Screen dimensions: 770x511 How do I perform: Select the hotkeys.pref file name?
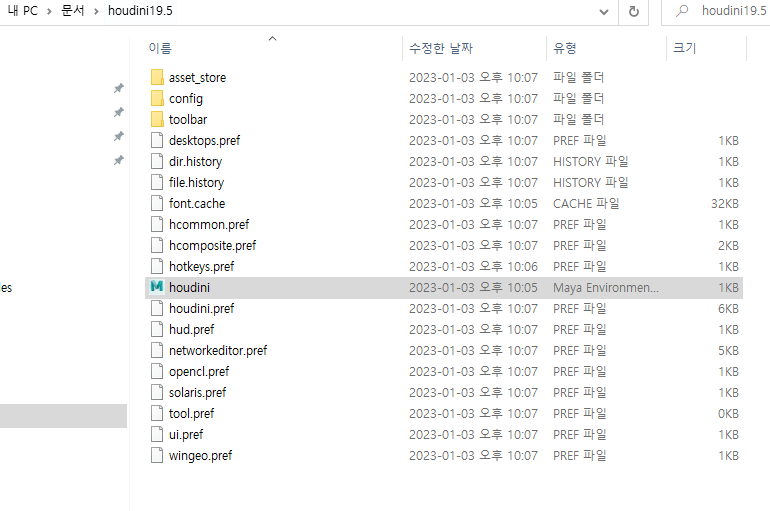pyautogui.click(x=201, y=267)
